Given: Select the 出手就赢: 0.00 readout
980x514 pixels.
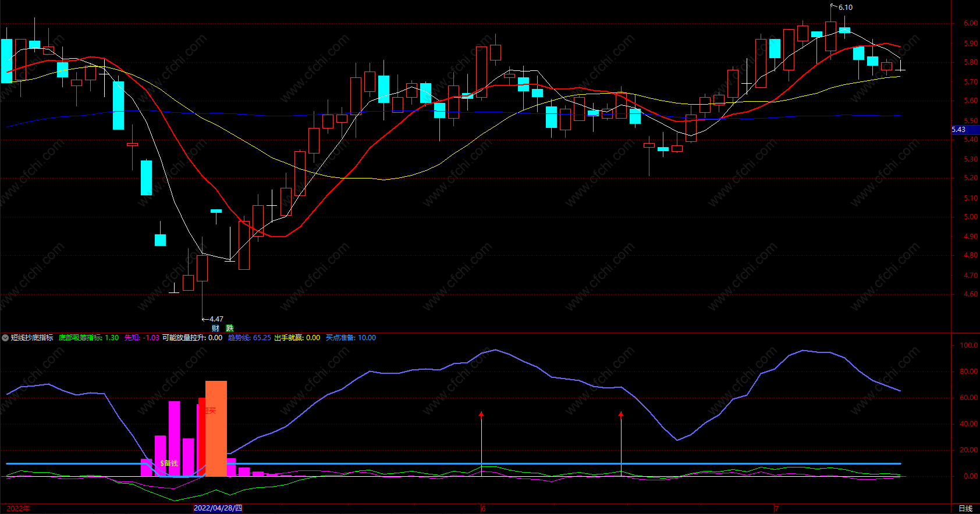Looking at the screenshot, I should tap(297, 338).
